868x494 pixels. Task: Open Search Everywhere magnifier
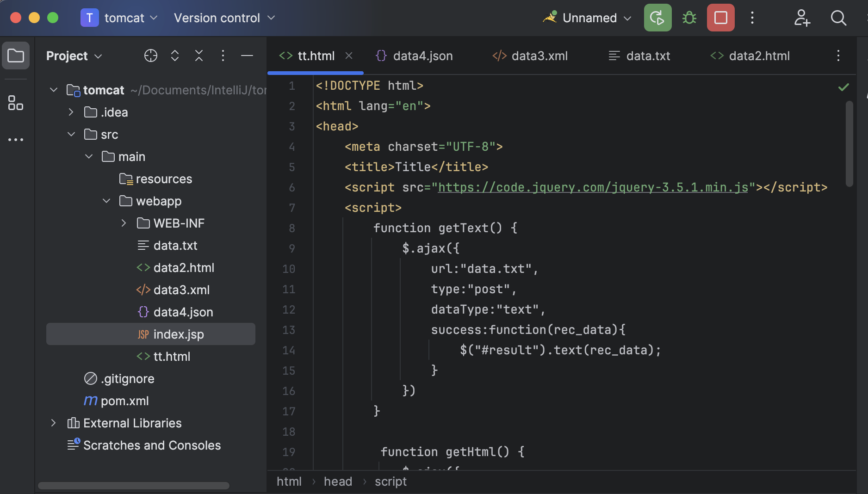pos(838,18)
